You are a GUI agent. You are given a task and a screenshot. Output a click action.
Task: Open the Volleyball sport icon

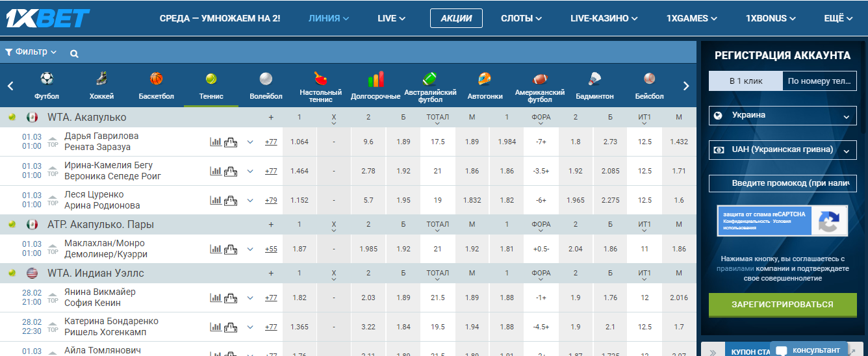click(266, 79)
